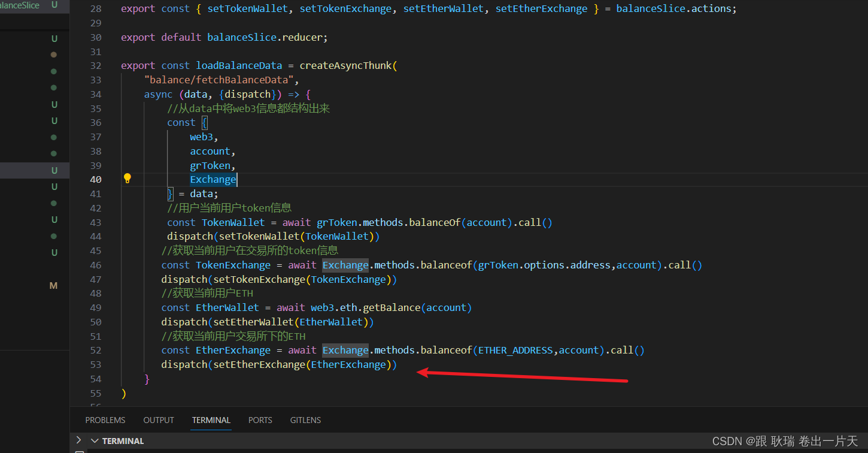This screenshot has height=453, width=868.
Task: Click getBalance on line 49
Action: (391, 307)
